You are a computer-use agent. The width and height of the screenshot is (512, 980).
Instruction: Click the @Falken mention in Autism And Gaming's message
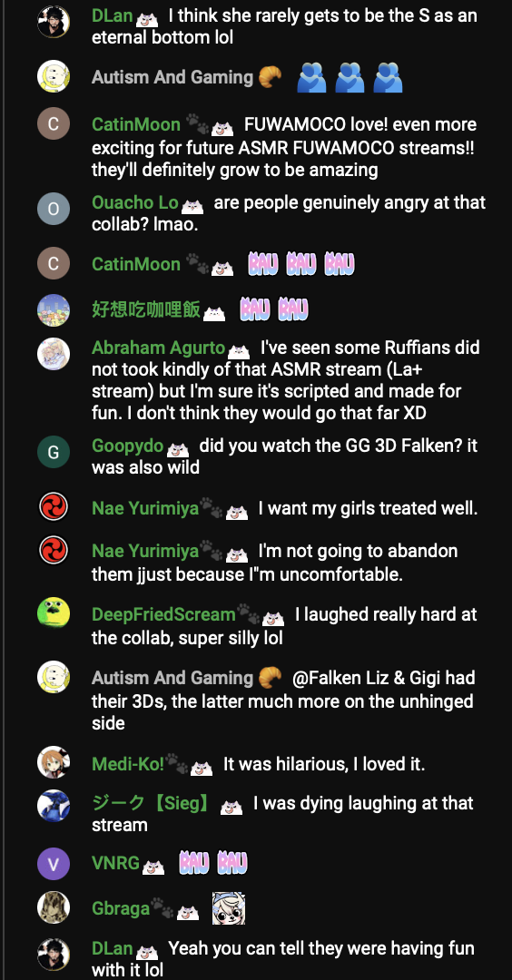[x=322, y=678]
